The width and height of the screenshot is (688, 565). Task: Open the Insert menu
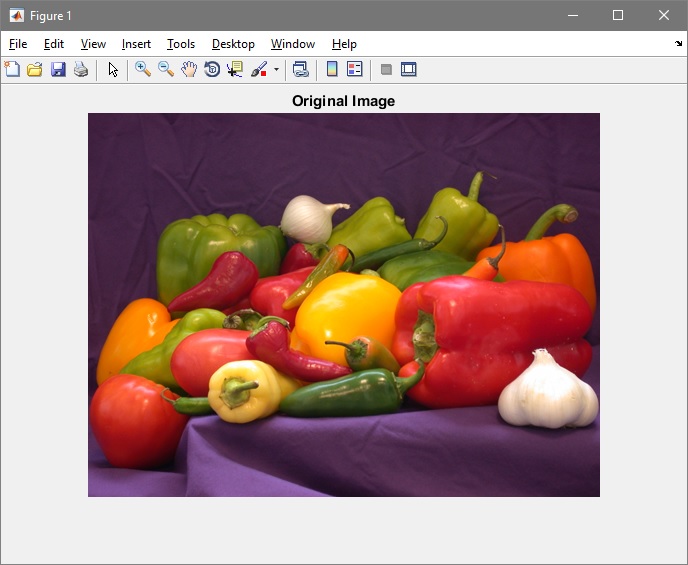point(136,44)
